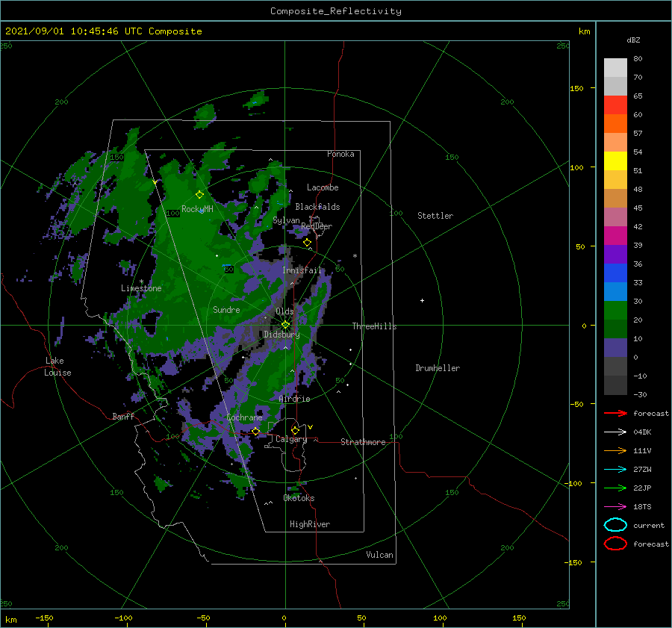The image size is (672, 628).
Task: Click the slate purple swatch below 10 dBZ
Action: [x=615, y=348]
